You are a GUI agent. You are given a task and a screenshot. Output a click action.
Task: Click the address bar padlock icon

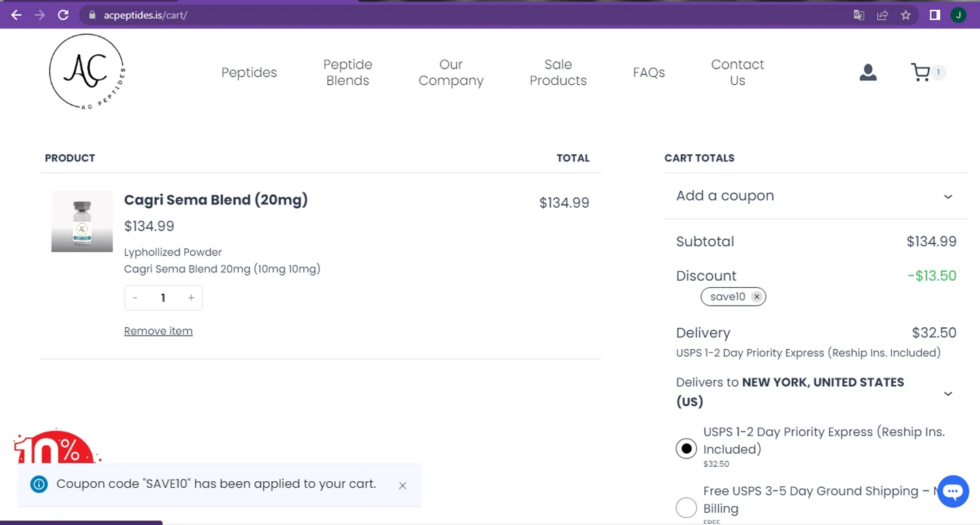click(x=92, y=14)
